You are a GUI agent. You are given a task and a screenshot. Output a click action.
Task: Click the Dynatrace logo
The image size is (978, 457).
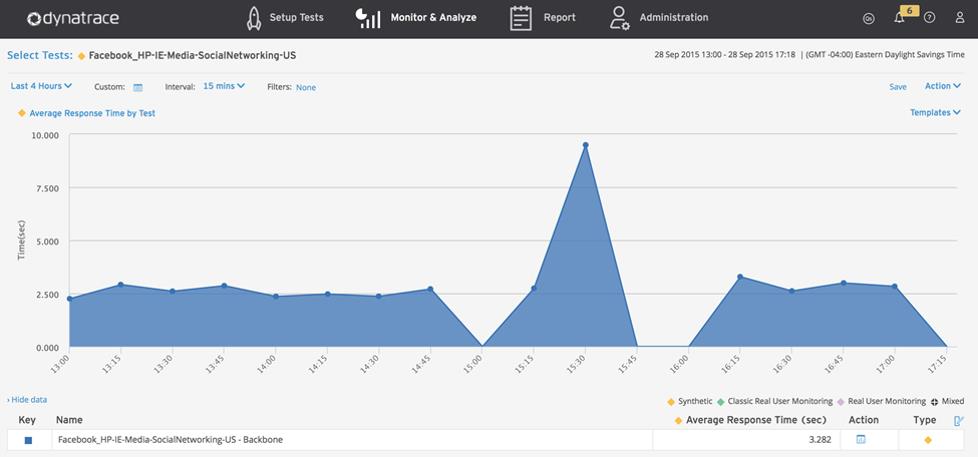coord(73,18)
